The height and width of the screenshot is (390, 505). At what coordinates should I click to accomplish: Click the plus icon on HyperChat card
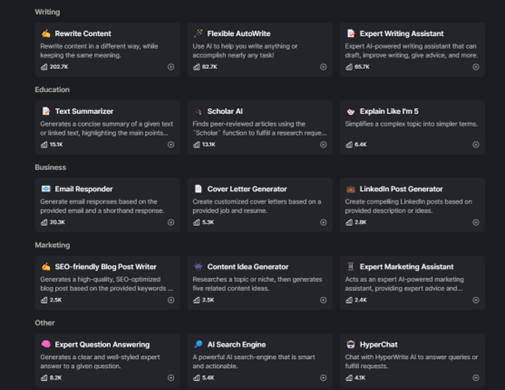(x=476, y=378)
